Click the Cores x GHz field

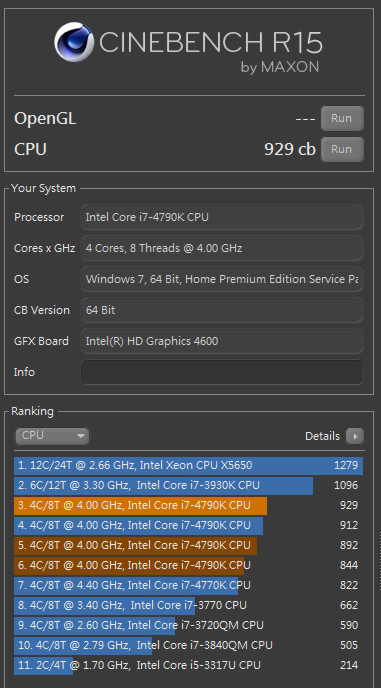click(222, 248)
